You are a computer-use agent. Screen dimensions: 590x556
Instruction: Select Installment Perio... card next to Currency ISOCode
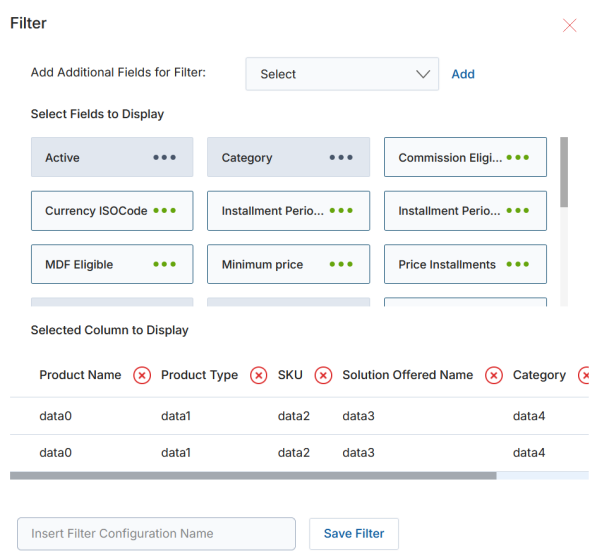tap(288, 211)
